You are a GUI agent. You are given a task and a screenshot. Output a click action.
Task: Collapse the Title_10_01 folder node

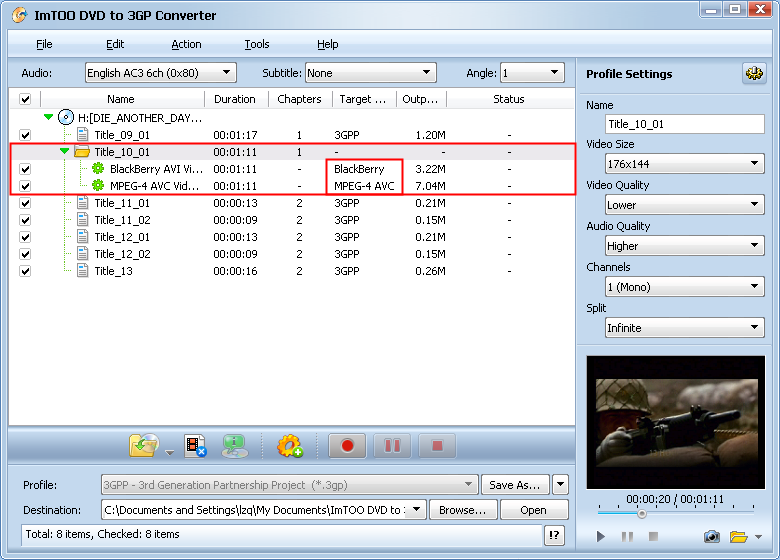[x=65, y=151]
